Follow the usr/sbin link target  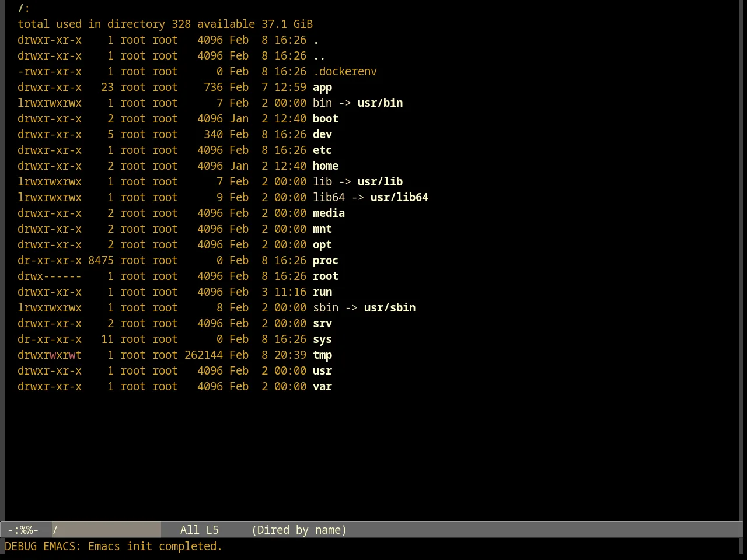[x=390, y=308]
